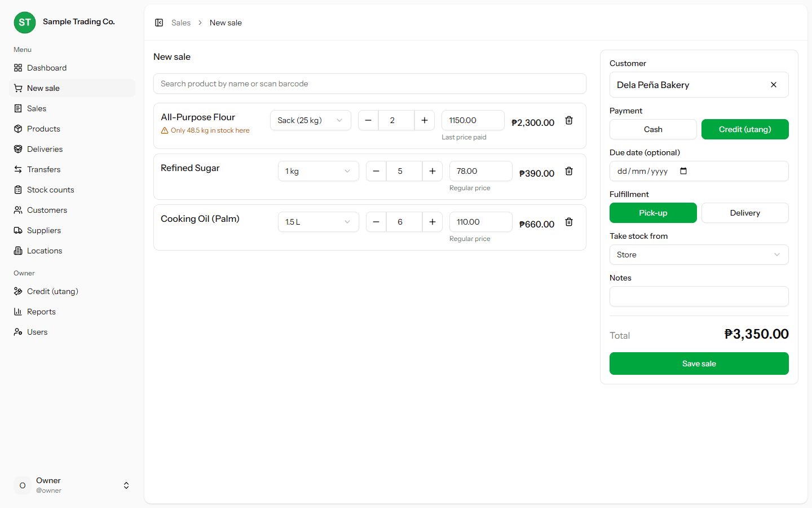
Task: Select Credit (utang) payment method
Action: pos(745,129)
